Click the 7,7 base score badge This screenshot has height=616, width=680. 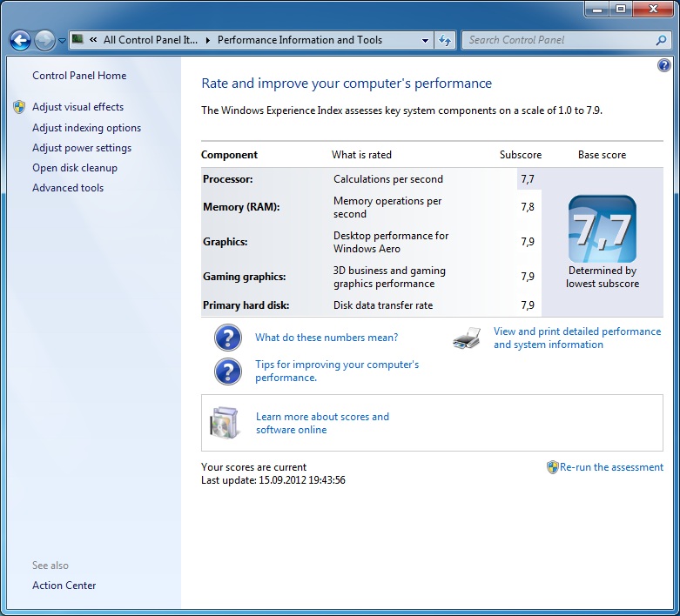[603, 229]
